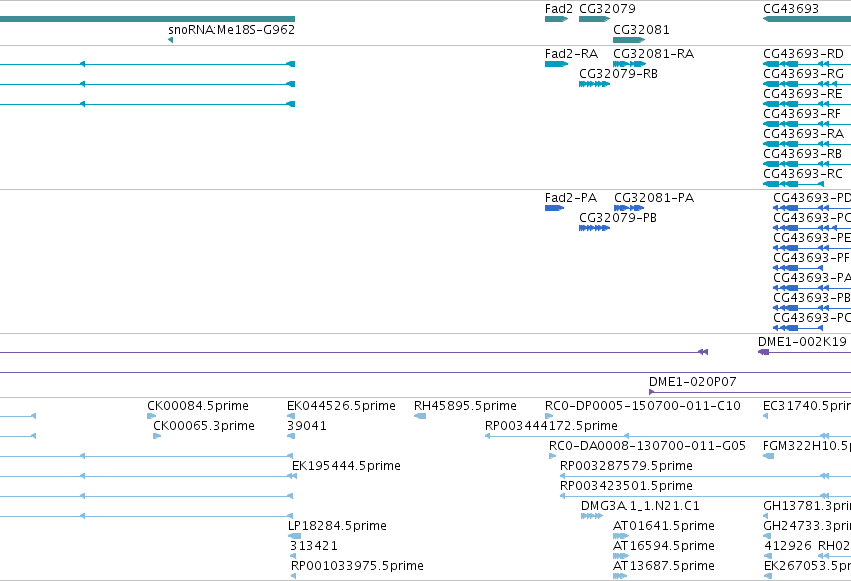The height and width of the screenshot is (581, 851).
Task: Select the RP001033975.5prime label
Action: point(357,566)
